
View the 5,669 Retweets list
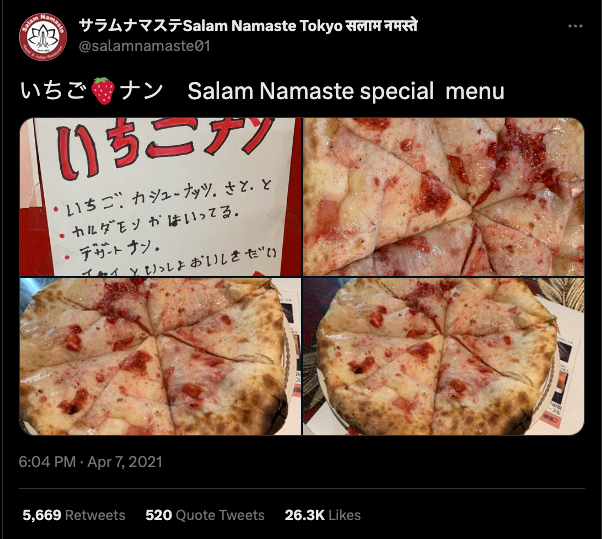(x=74, y=515)
